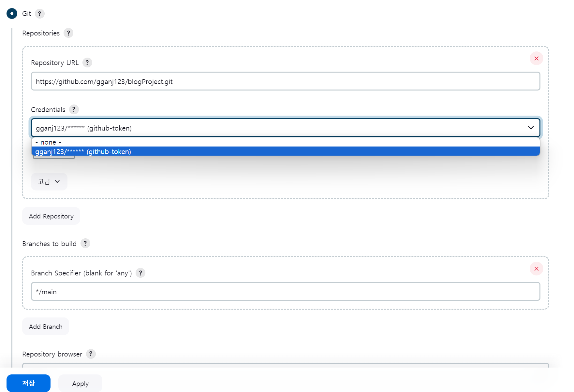
Task: Show help for Branch Specifier
Action: coord(140,273)
